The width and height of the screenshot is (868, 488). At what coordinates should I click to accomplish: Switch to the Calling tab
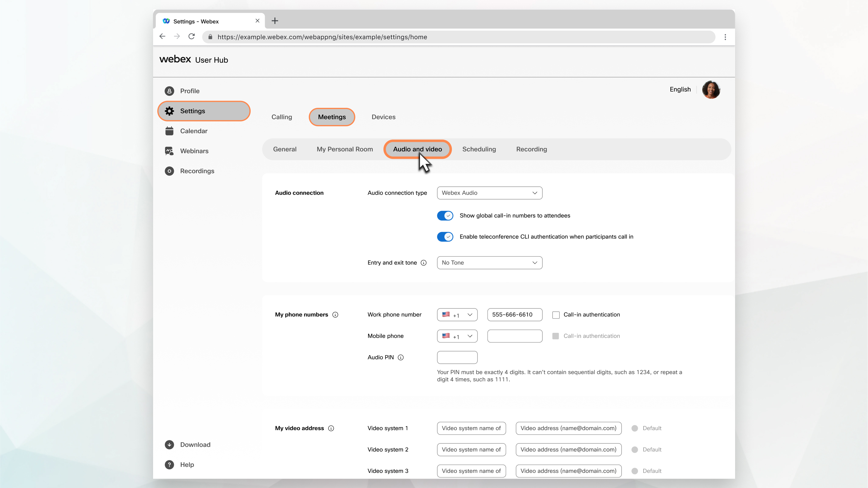click(x=281, y=117)
